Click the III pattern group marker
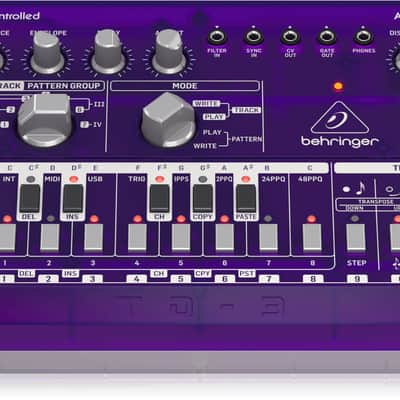The width and height of the screenshot is (400, 400). tap(99, 104)
